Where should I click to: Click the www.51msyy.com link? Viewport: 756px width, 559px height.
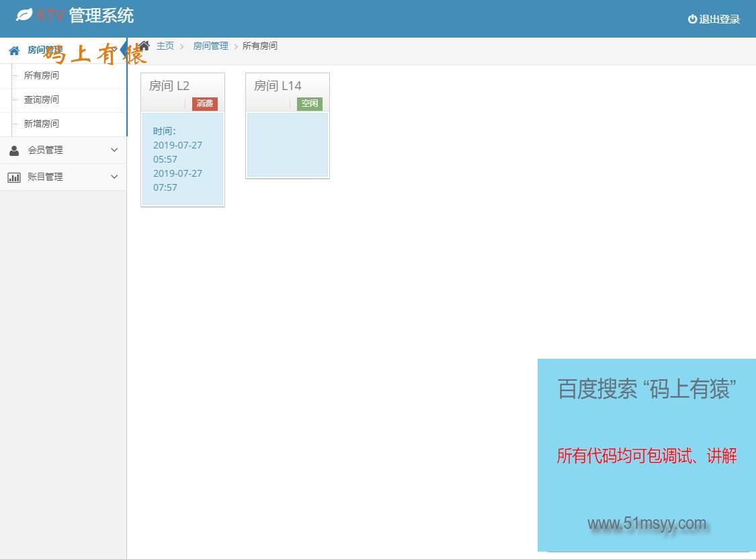[646, 523]
